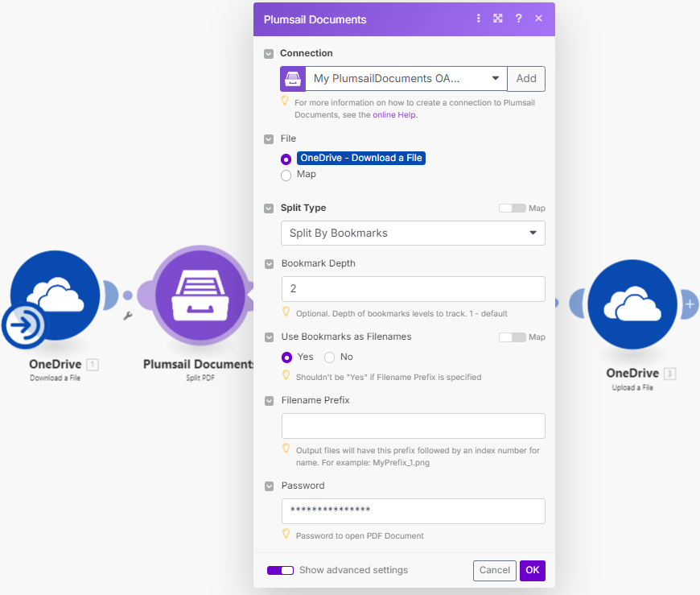Confirm with the OK button
700x595 pixels.
pyautogui.click(x=532, y=570)
